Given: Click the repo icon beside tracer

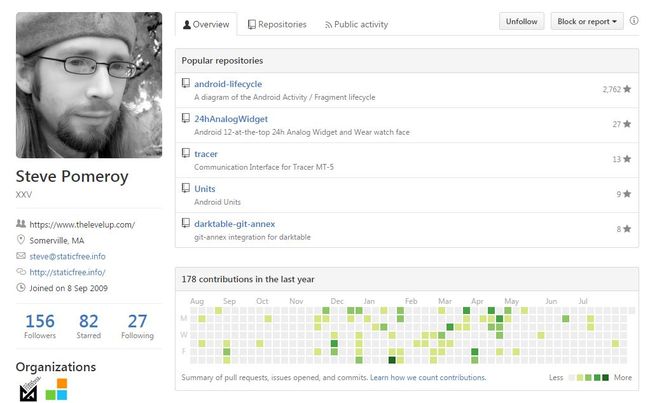Looking at the screenshot, I should coord(186,153).
